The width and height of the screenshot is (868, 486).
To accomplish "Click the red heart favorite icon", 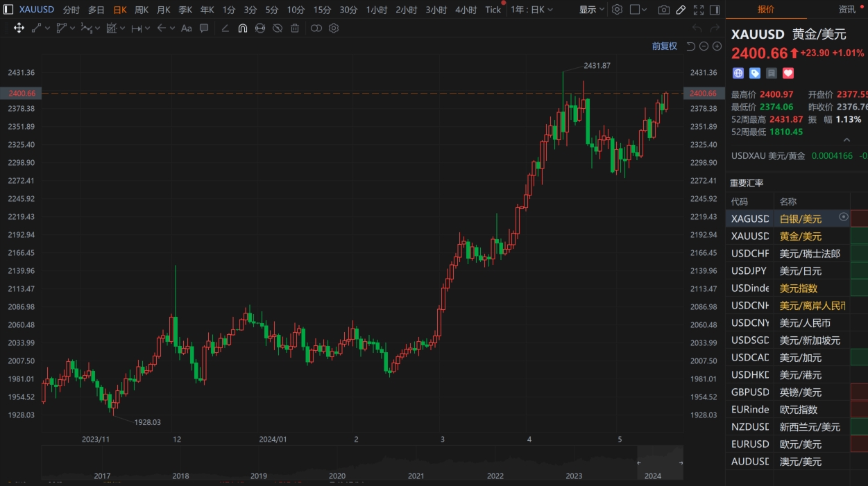I will point(788,73).
